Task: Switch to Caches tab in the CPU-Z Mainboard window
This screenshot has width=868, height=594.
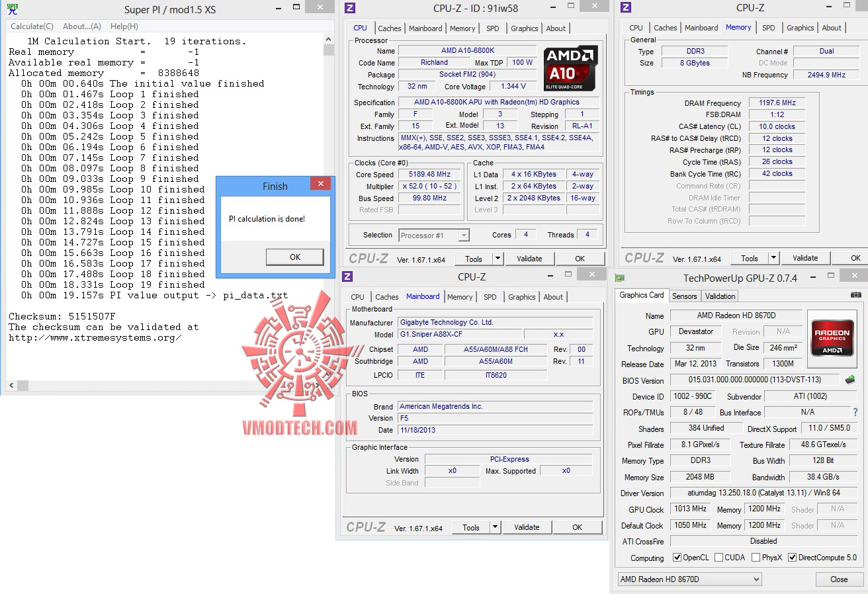Action: [x=387, y=297]
